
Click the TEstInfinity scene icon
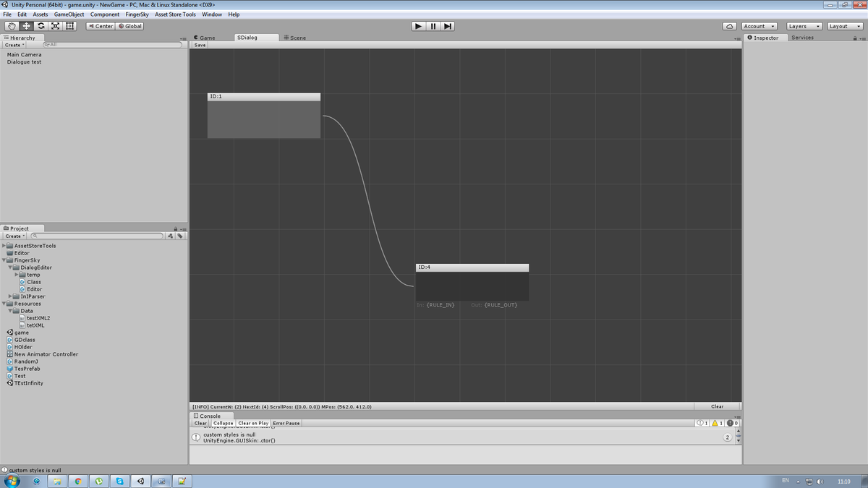coord(9,383)
